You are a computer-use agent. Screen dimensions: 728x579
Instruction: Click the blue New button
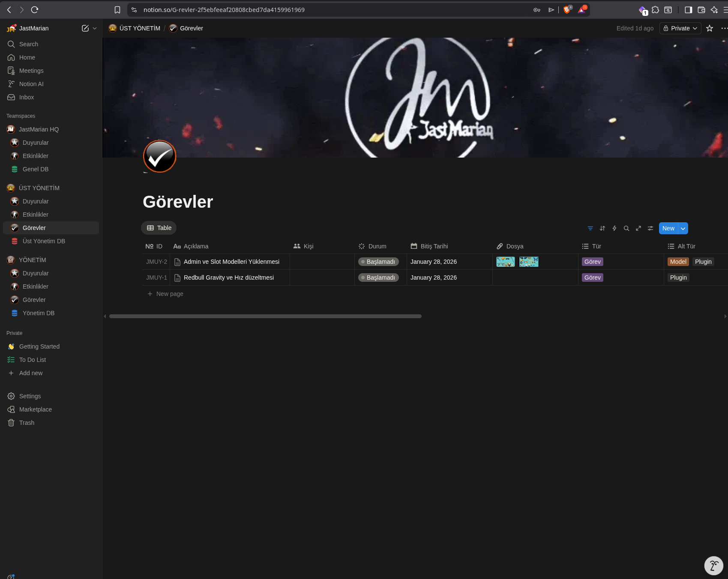668,228
